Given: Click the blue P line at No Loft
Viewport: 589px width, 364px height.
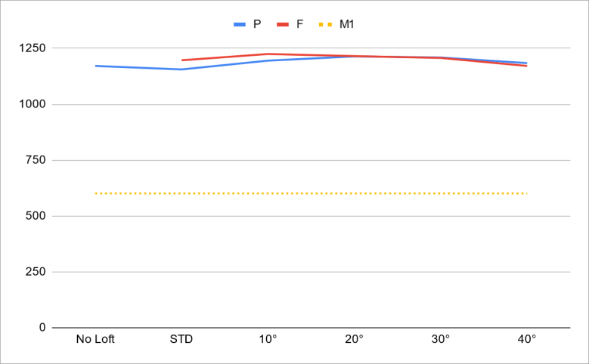Looking at the screenshot, I should pos(96,66).
